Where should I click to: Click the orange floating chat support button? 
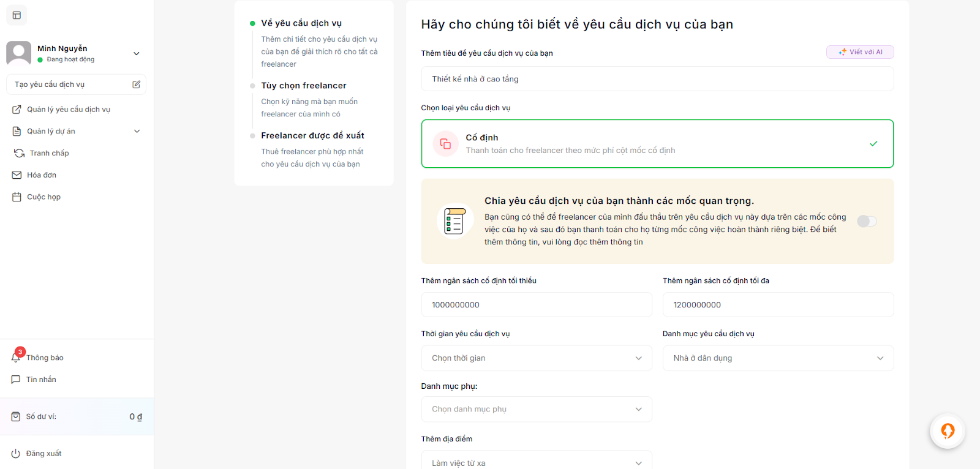(947, 431)
